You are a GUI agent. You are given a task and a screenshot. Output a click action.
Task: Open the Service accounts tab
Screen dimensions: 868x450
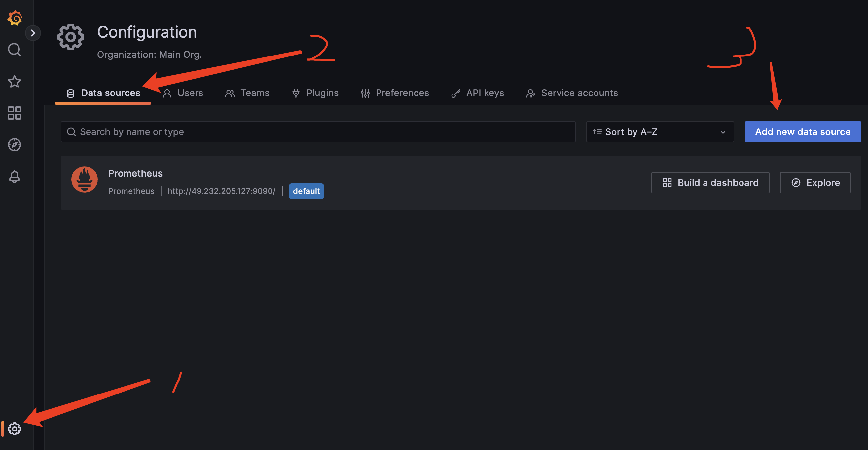point(572,93)
